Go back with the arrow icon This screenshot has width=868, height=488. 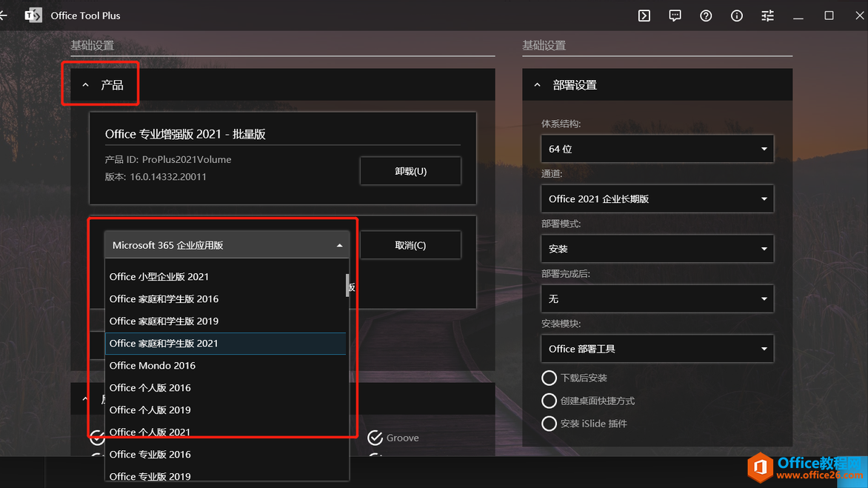(x=3, y=16)
